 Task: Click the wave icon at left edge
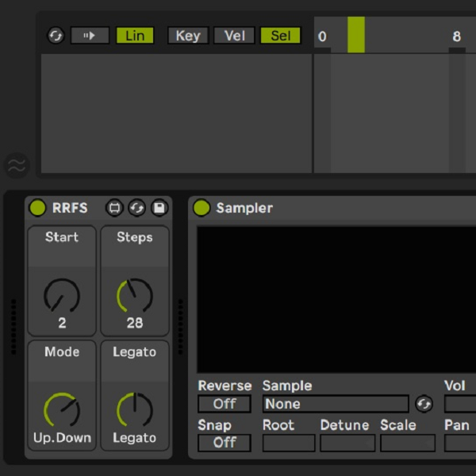click(17, 165)
